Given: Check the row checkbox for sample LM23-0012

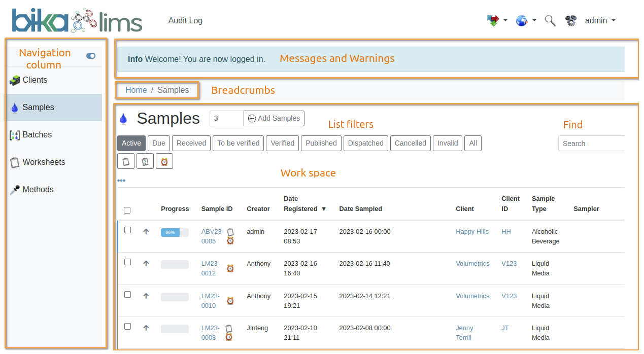Looking at the screenshot, I should click(127, 262).
